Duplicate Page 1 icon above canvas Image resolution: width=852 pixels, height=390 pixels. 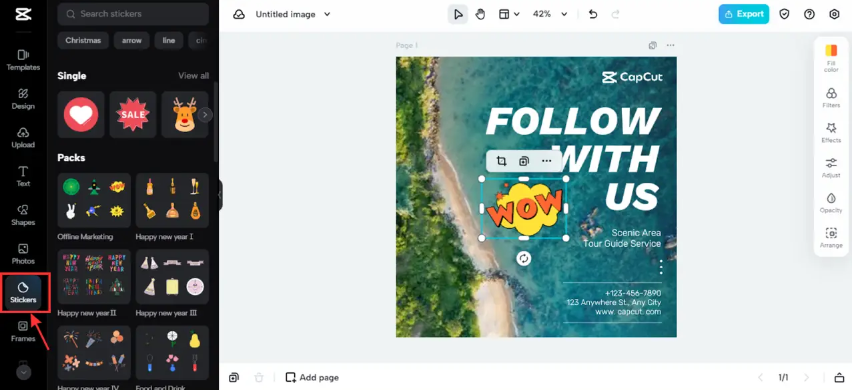653,46
